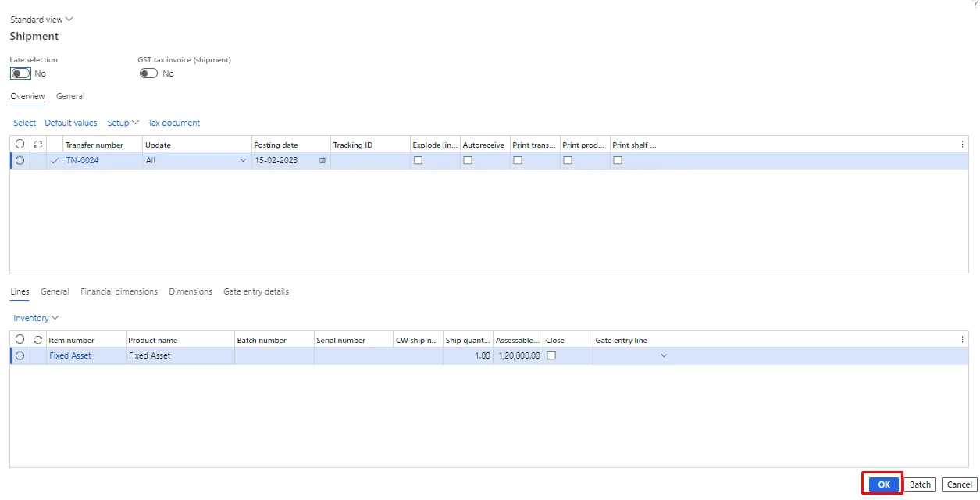
Task: Open column options menu of lines grid
Action: tap(962, 340)
